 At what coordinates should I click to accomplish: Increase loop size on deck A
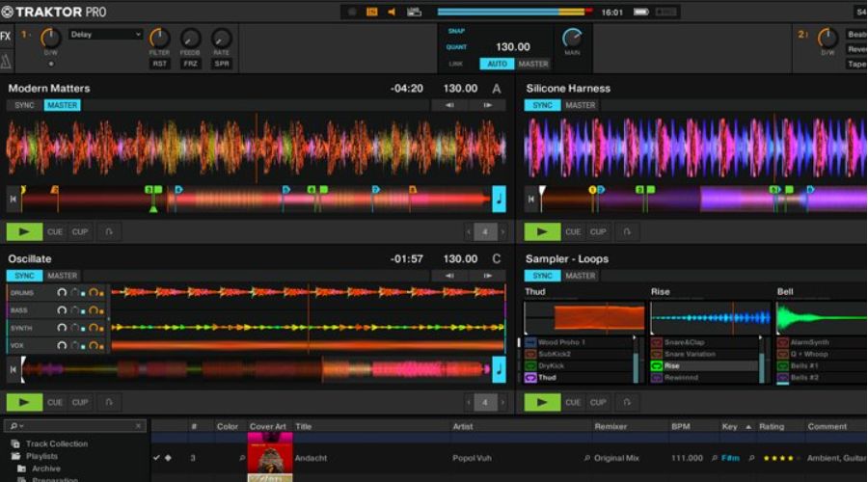502,232
